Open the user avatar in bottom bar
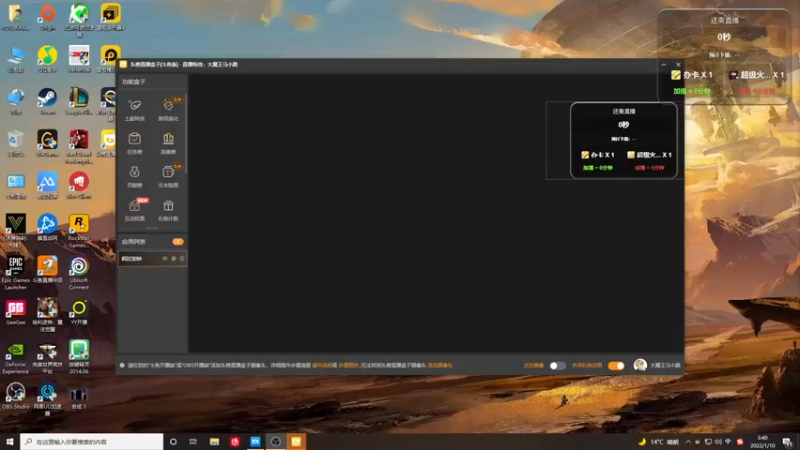The width and height of the screenshot is (800, 450). click(640, 365)
